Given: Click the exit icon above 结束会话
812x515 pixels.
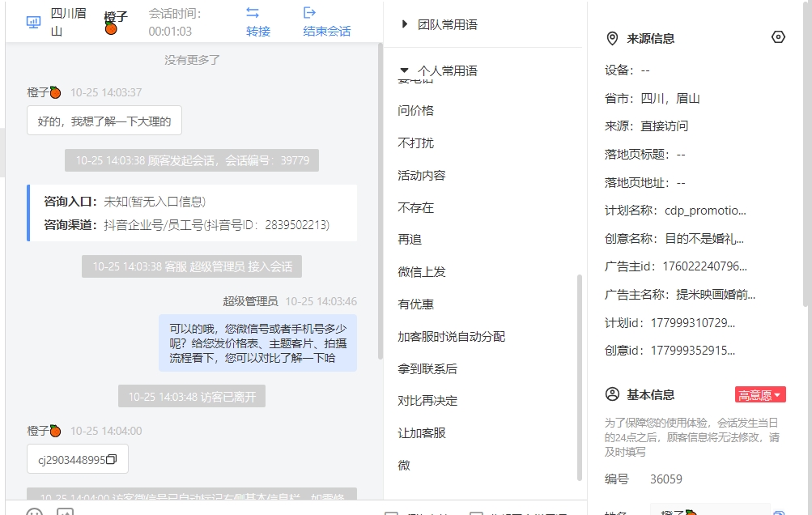Looking at the screenshot, I should [309, 12].
